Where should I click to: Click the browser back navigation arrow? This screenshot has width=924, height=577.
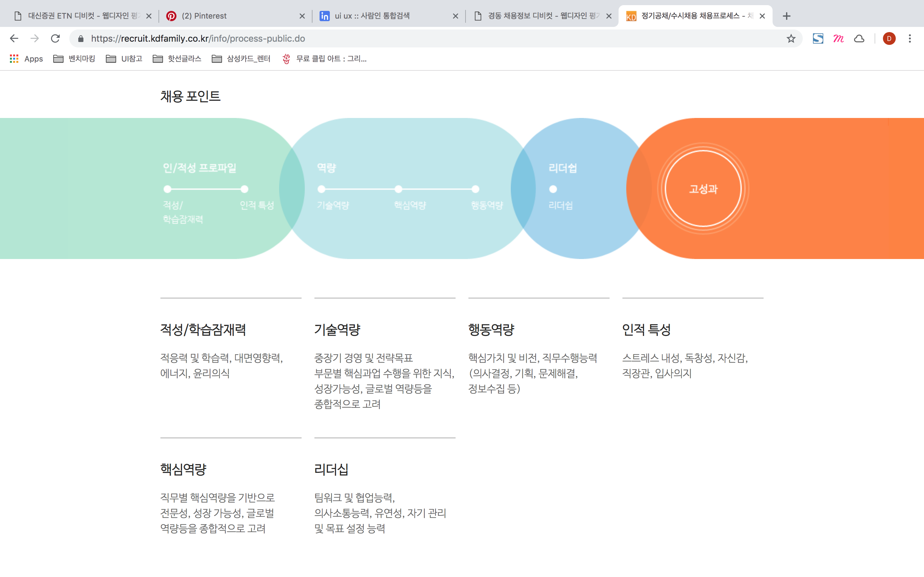coord(14,38)
